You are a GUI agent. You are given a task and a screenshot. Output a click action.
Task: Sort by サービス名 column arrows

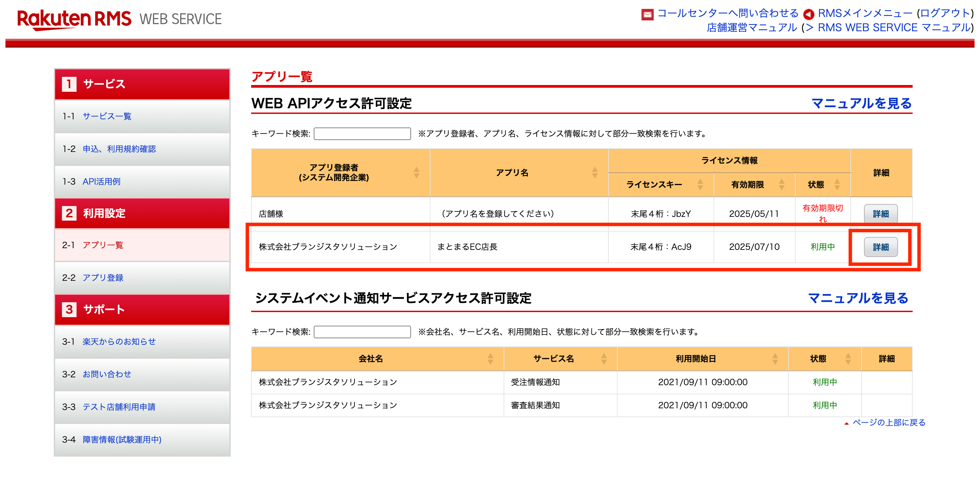click(x=604, y=359)
